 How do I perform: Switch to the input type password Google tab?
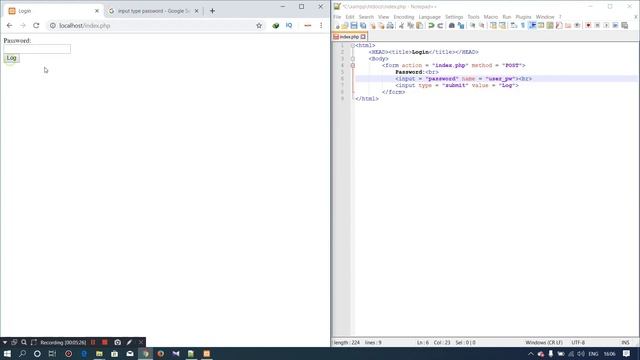click(153, 11)
